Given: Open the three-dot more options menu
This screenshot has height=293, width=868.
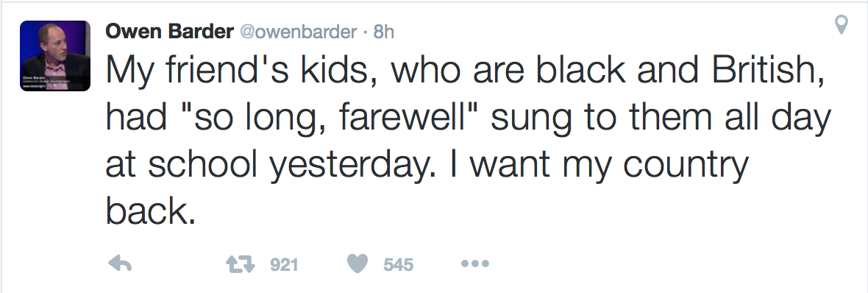Looking at the screenshot, I should [x=475, y=264].
